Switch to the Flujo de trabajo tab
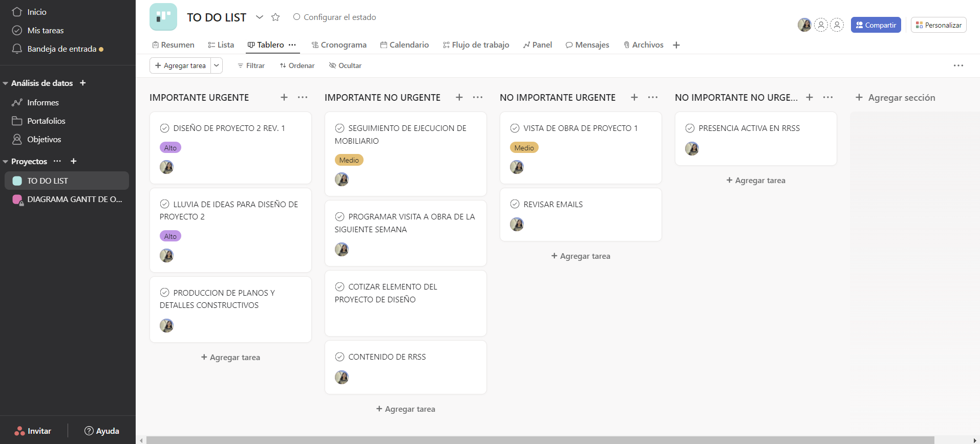Image resolution: width=980 pixels, height=444 pixels. [476, 45]
